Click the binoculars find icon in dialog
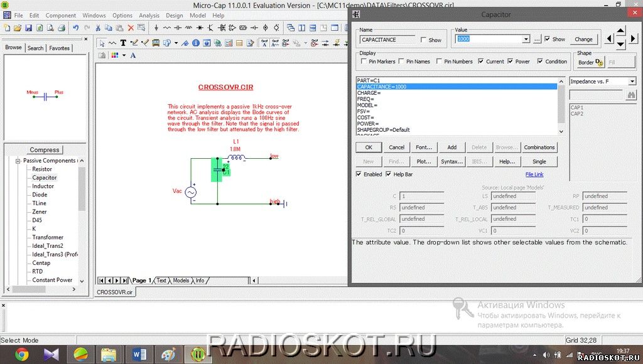Viewport: 643px width, 364px height. (x=631, y=95)
